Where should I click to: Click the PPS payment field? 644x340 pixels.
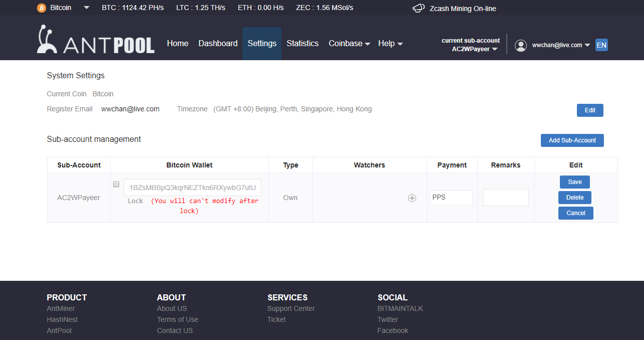[x=451, y=198]
